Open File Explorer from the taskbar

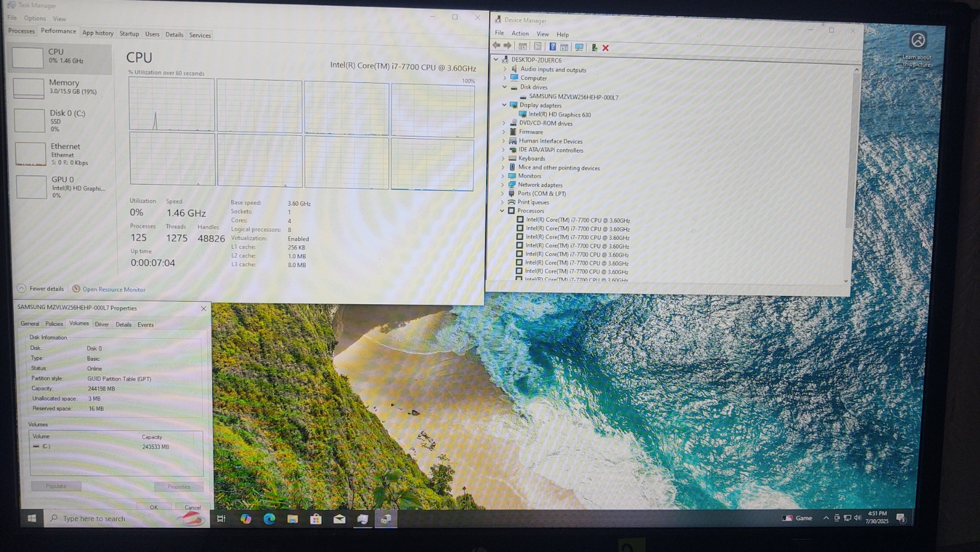pos(293,518)
